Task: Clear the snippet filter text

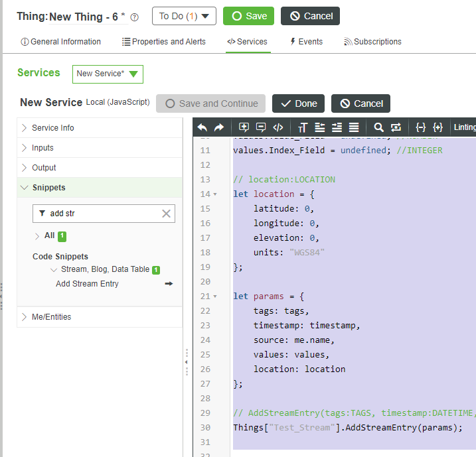Action: tap(166, 214)
